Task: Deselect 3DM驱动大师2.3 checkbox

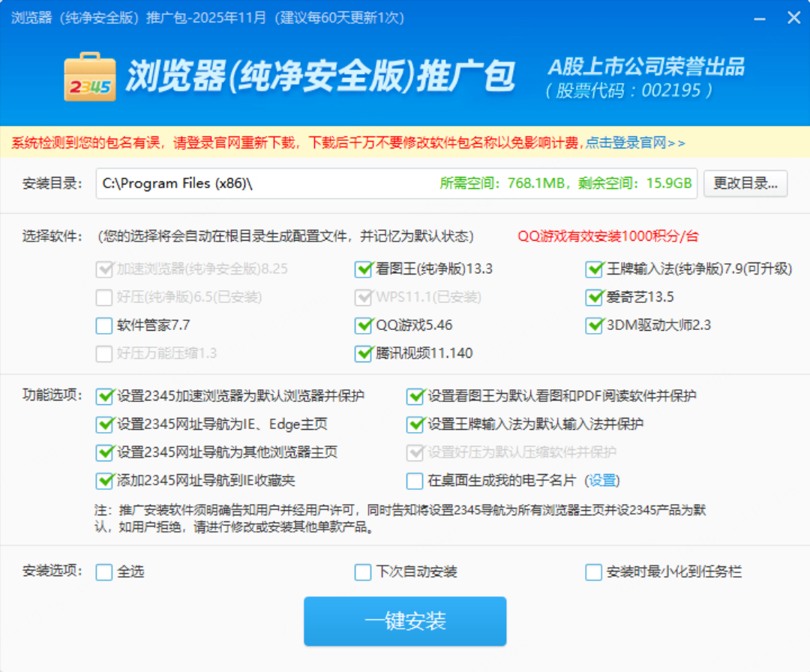Action: 595,325
